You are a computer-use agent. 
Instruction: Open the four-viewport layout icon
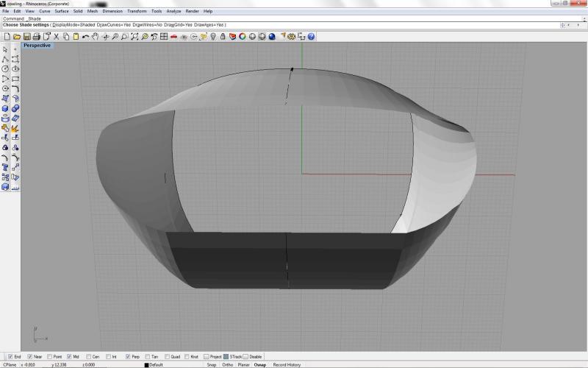164,36
